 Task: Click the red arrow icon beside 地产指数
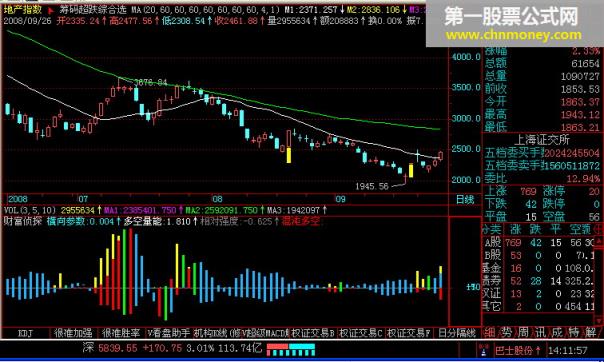point(50,11)
